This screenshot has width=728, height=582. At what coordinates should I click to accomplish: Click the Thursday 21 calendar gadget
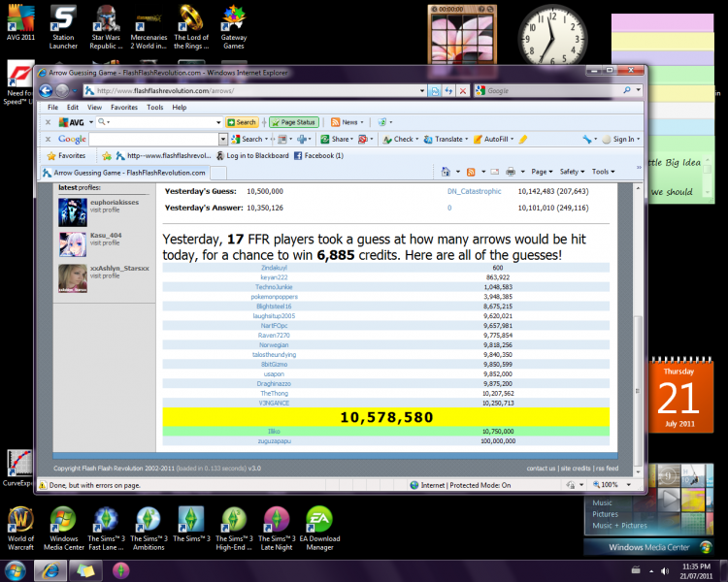[679, 396]
